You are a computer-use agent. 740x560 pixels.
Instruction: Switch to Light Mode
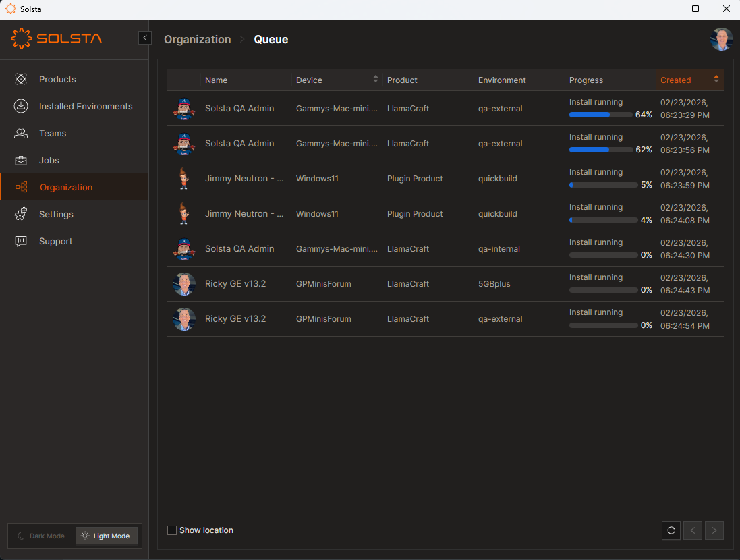(x=106, y=536)
